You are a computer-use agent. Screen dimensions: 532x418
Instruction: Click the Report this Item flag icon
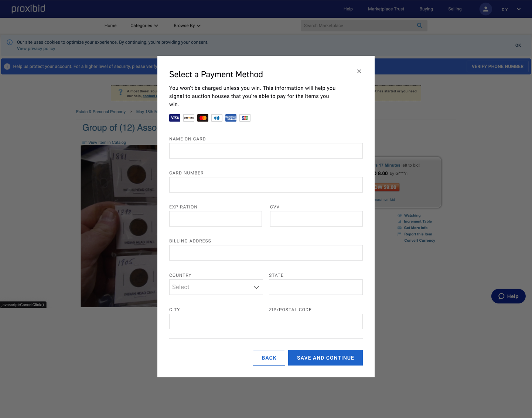[x=399, y=234]
